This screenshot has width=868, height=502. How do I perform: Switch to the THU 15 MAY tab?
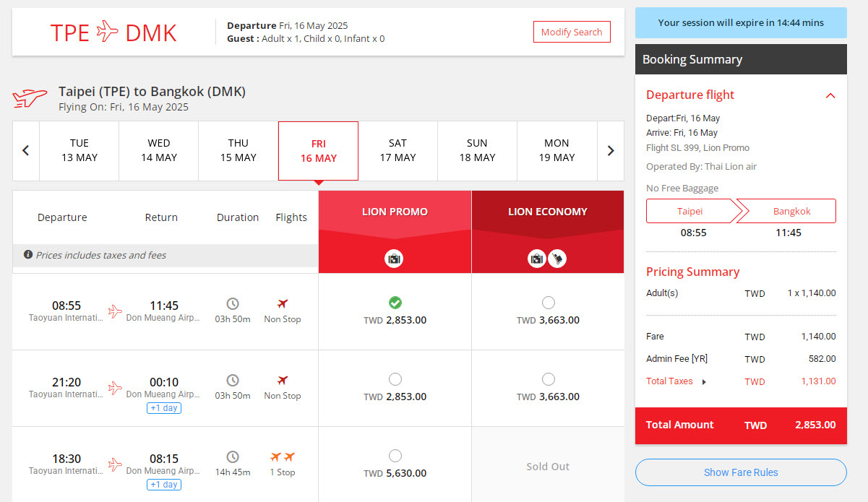[x=239, y=150]
